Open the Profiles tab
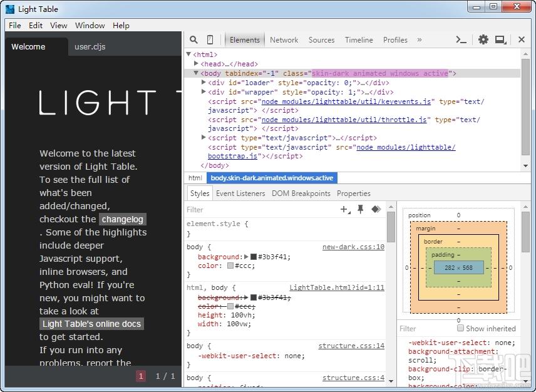536x392 pixels. point(395,39)
